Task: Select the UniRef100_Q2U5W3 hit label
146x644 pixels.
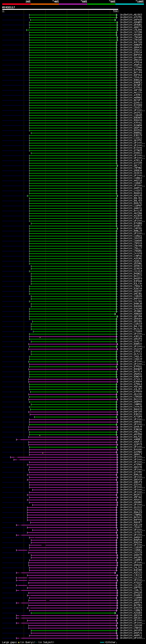Action: coord(131,452)
